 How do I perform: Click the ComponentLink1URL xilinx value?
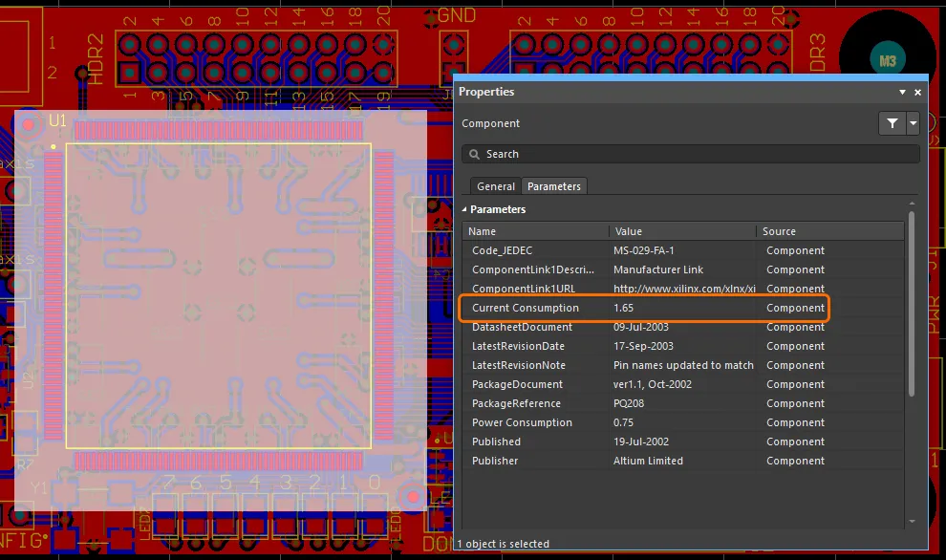[684, 289]
